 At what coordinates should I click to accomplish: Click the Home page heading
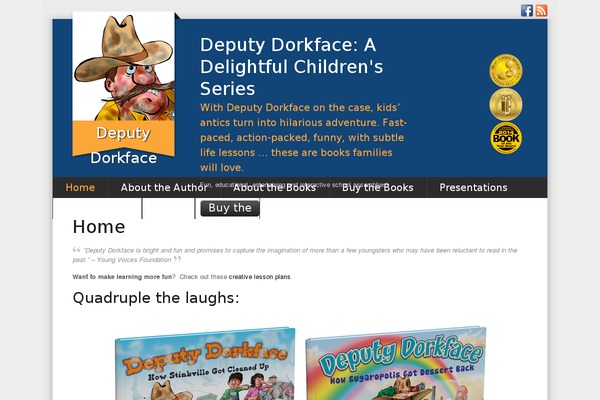[99, 227]
